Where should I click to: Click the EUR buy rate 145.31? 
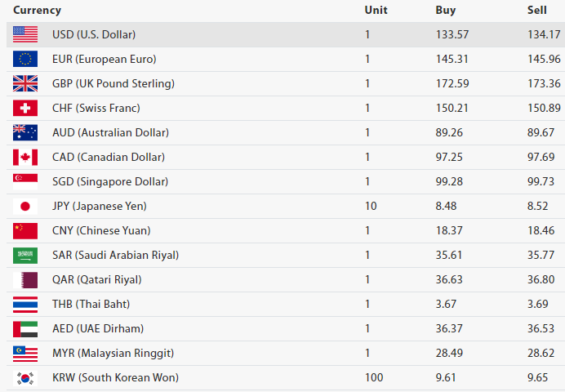click(452, 59)
